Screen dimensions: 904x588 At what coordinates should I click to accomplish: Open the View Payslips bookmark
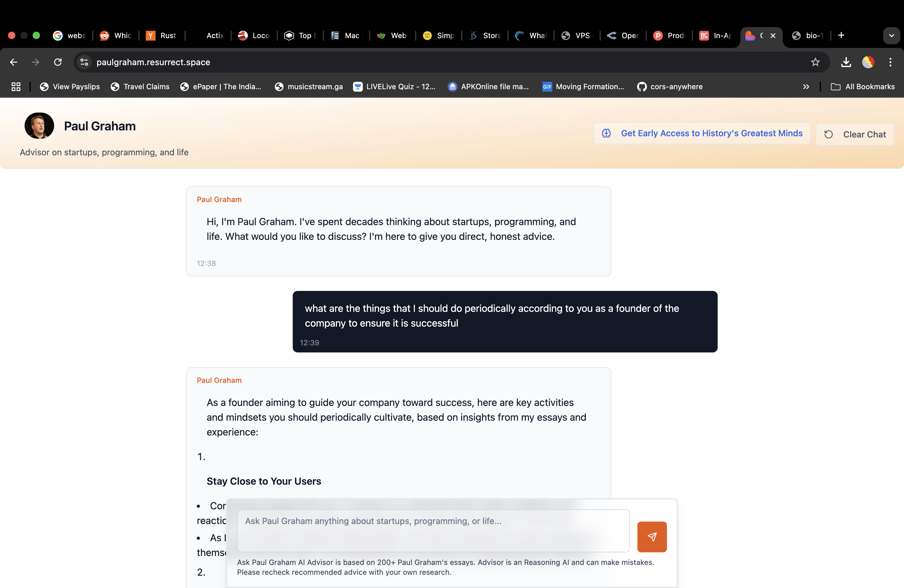click(70, 87)
